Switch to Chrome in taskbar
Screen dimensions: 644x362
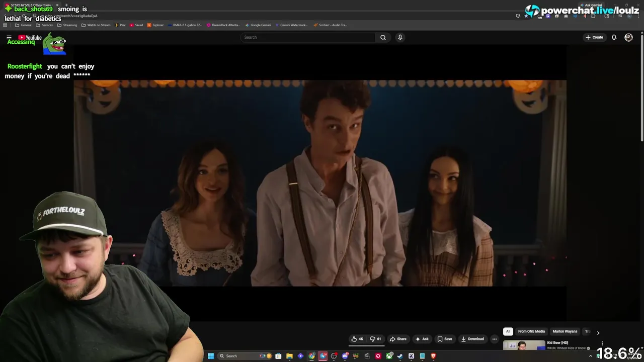(311, 356)
